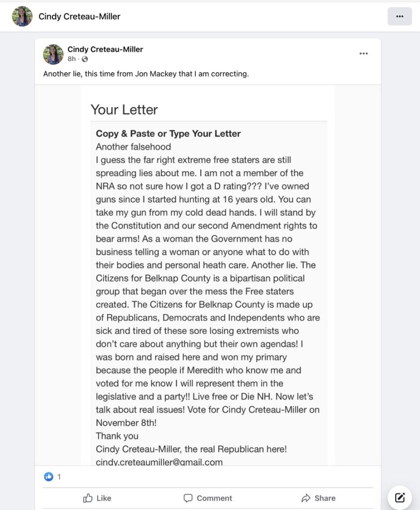Open the header profile picture of Cindy
The width and height of the screenshot is (420, 510).
pos(22,16)
